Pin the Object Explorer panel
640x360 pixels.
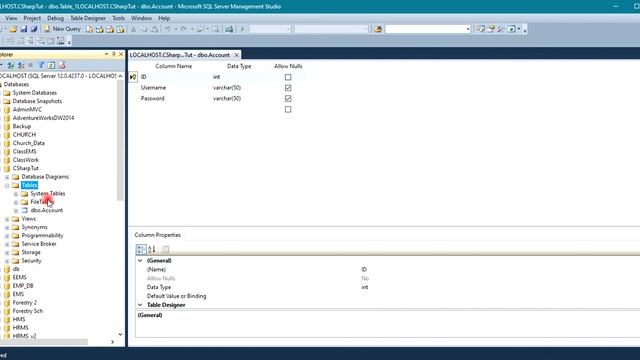point(114,54)
